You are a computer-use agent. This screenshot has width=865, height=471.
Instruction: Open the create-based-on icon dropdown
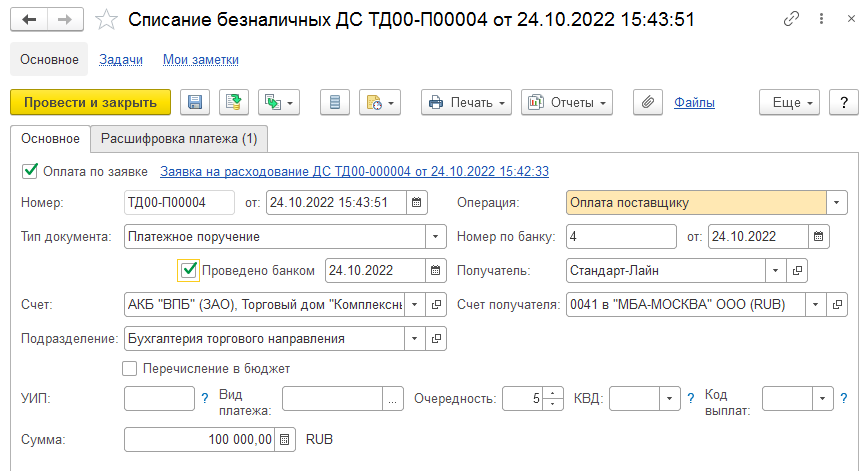[x=279, y=103]
